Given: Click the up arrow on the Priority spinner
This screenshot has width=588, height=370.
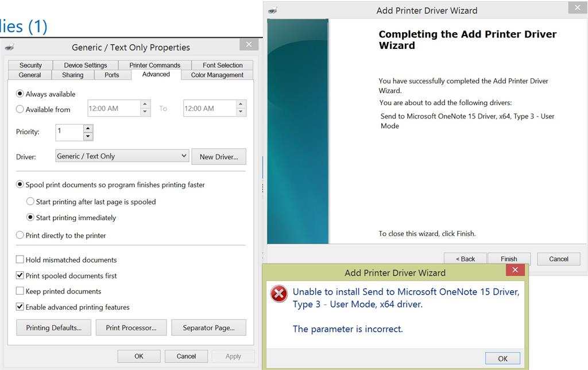Looking at the screenshot, I should coord(88,129).
